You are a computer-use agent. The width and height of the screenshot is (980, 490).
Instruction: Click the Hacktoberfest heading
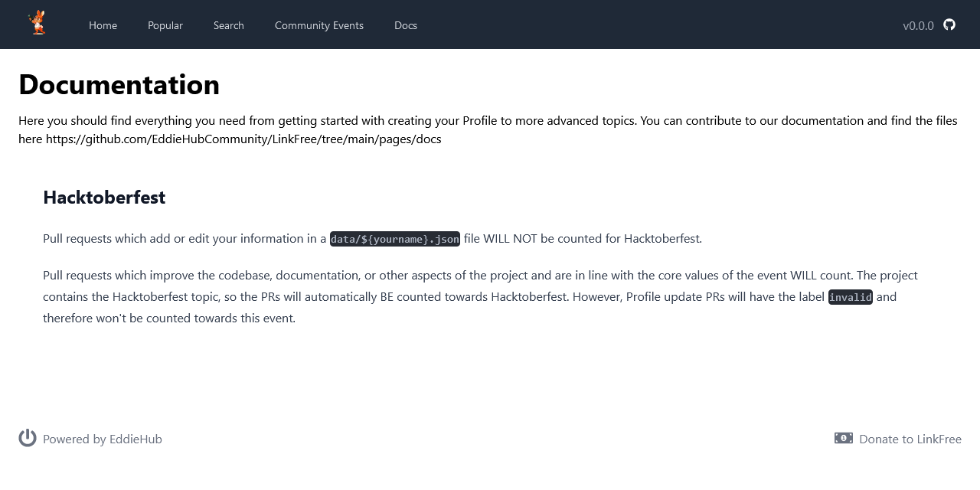tap(104, 198)
